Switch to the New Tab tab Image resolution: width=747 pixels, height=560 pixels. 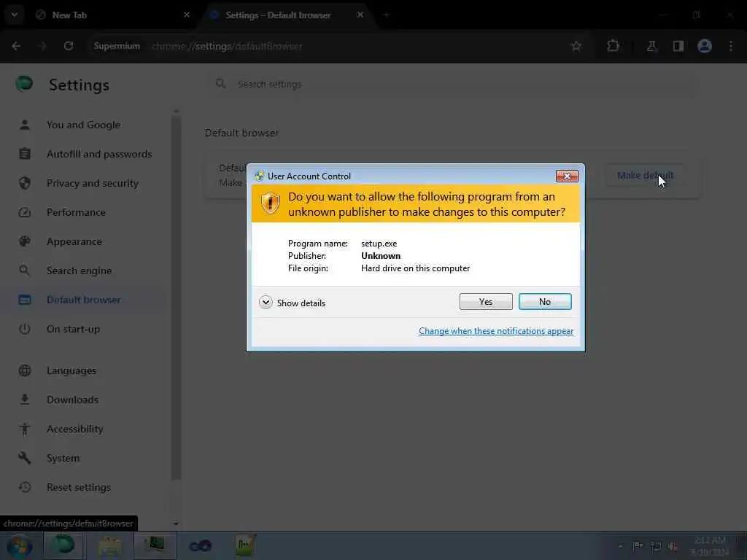(109, 15)
